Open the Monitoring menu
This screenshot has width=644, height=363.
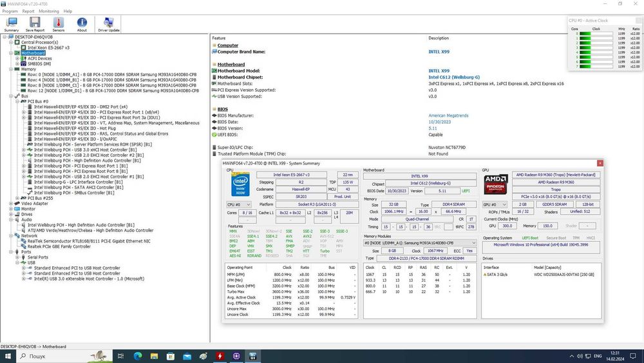(48, 11)
